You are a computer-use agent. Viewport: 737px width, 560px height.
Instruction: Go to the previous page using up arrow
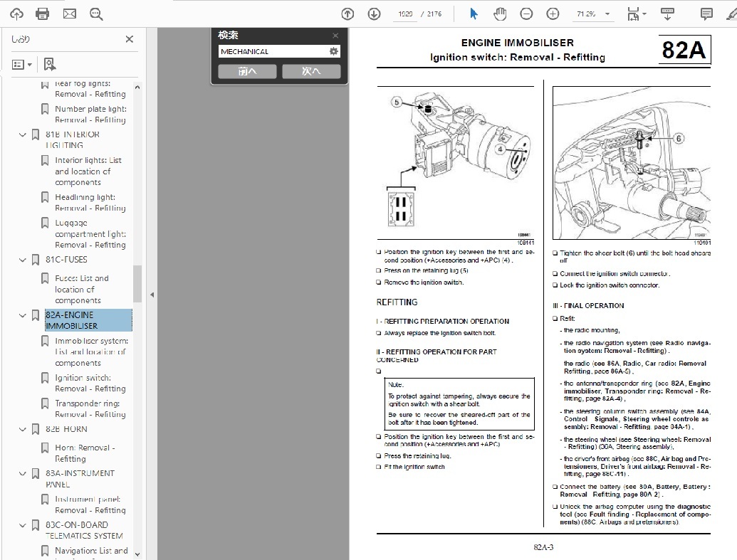(347, 14)
